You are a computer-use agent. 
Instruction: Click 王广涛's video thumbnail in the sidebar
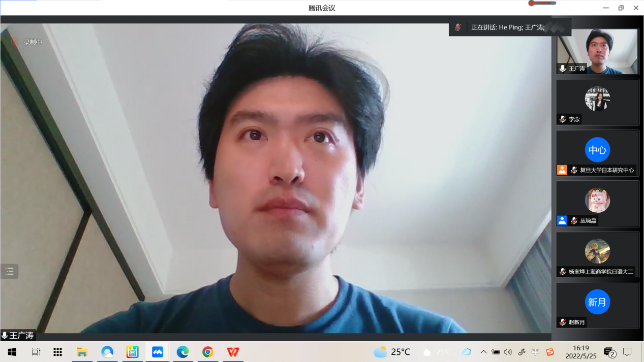tap(597, 51)
